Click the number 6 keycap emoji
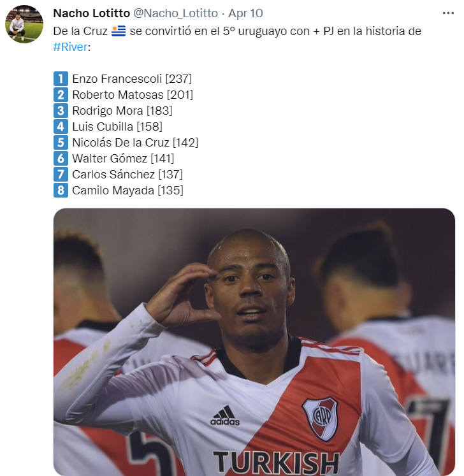The width and height of the screenshot is (464, 476). tap(61, 159)
